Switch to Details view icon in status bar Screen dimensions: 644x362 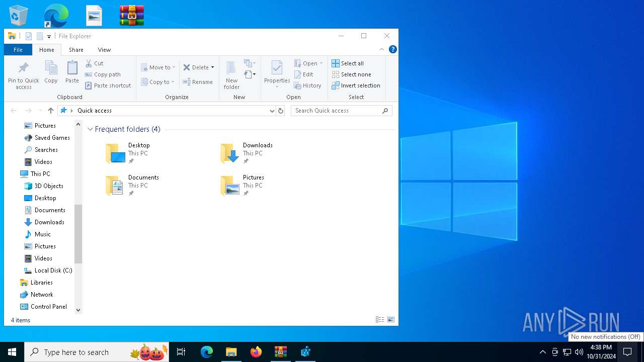click(x=380, y=320)
